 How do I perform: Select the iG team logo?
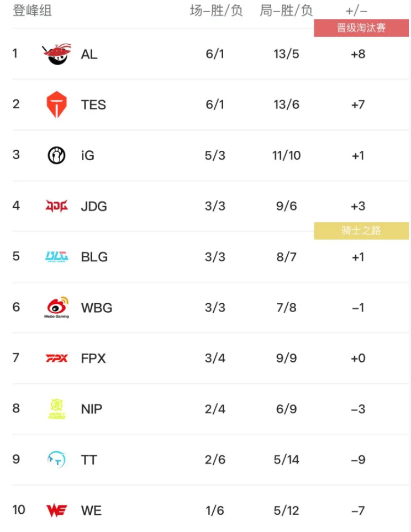tap(56, 155)
